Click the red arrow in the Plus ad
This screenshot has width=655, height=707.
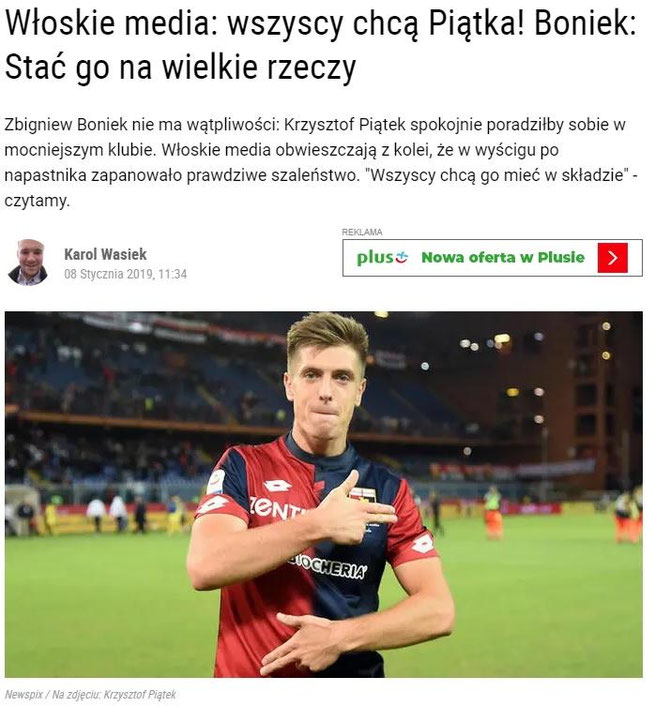tap(613, 257)
